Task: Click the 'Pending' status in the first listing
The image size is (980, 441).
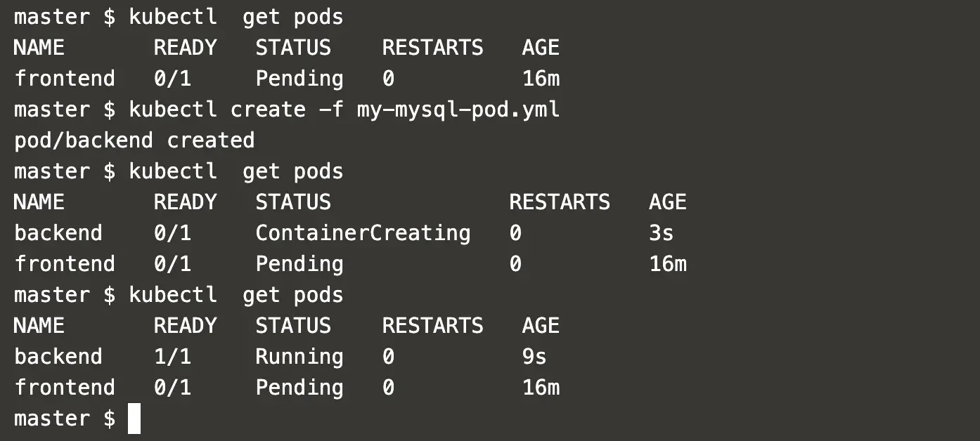Action: pos(299,79)
